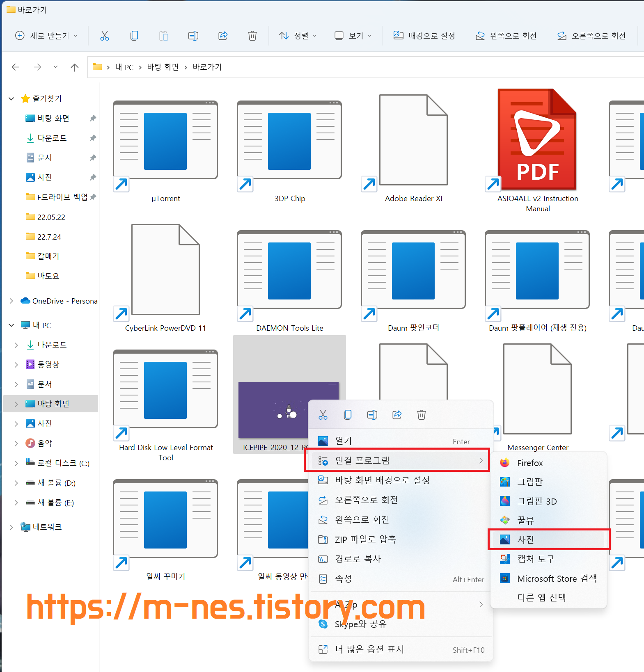The height and width of the screenshot is (672, 644).
Task: Select E드라이브 백업 in quick access
Action: (62, 197)
